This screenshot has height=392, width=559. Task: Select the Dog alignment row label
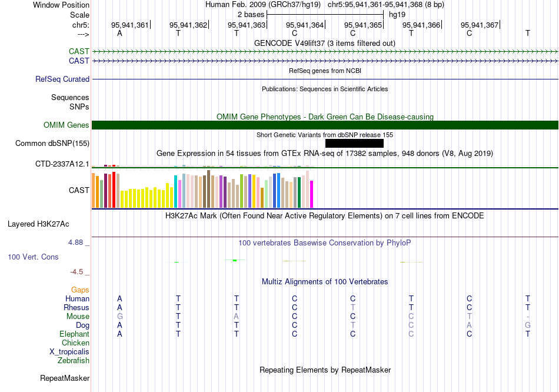[x=82, y=325]
